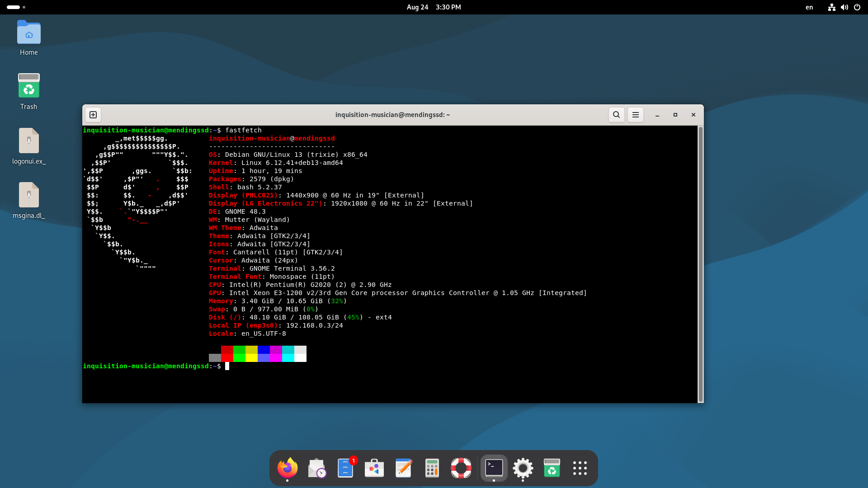This screenshot has height=488, width=868.
Task: Click the 'Display (PHLC021)' line
Action: point(316,195)
